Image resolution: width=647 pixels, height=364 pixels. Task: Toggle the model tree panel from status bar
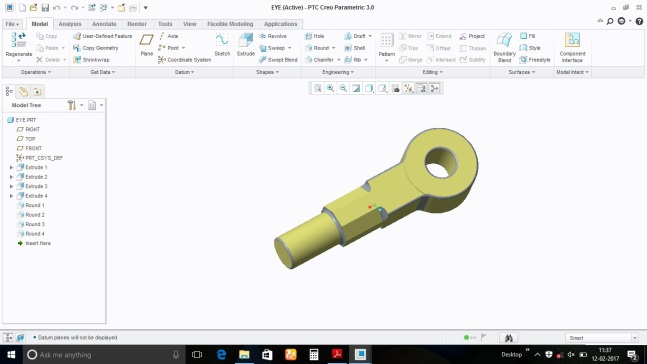[8, 338]
